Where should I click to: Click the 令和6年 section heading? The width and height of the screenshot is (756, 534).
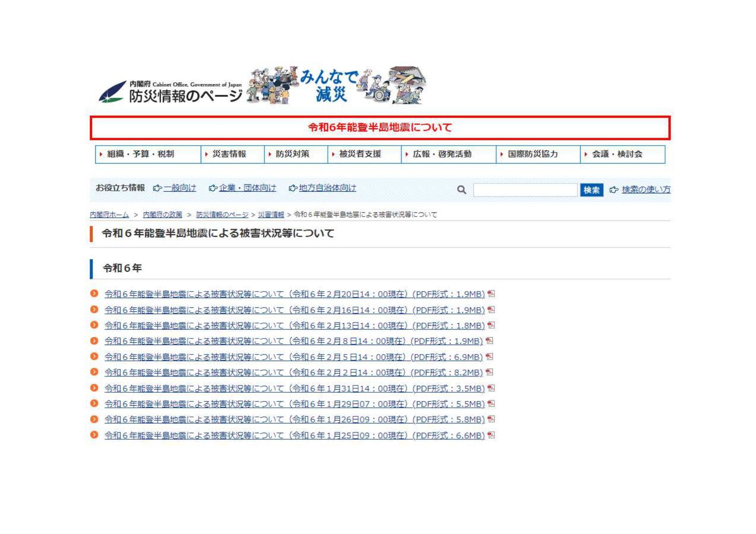point(122,268)
